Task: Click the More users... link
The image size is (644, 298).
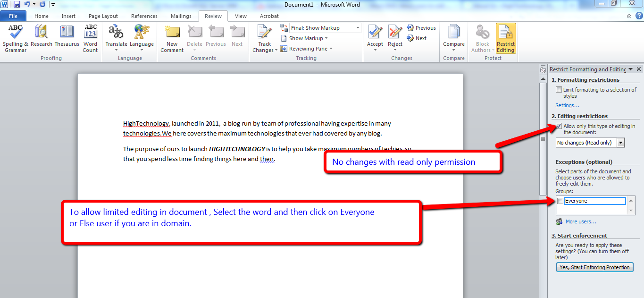Action: 581,221
